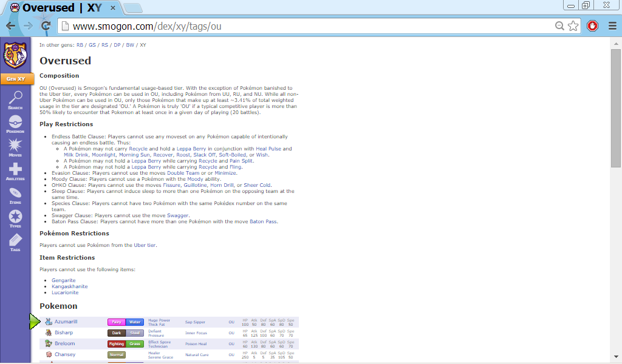
Task: Follow the Uber tier link
Action: (x=145, y=245)
